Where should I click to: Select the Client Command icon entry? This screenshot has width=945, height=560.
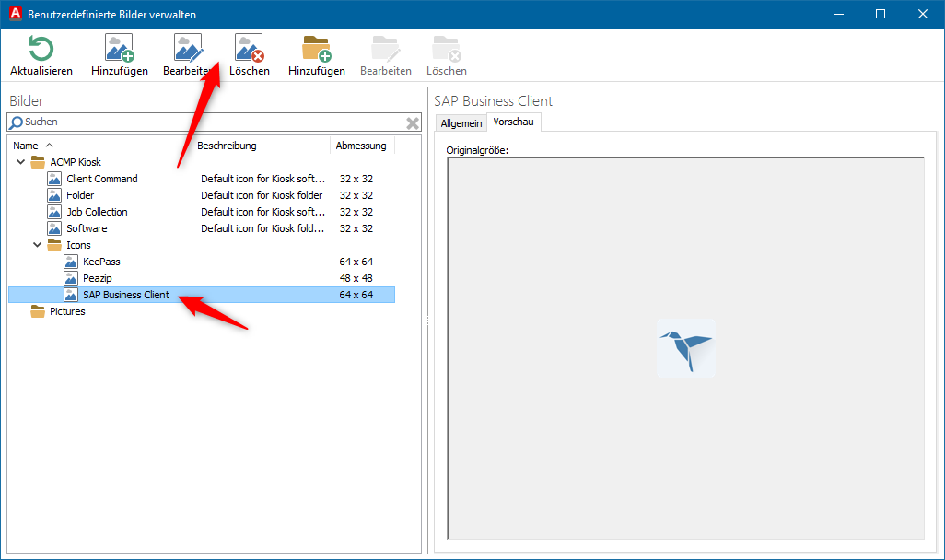pyautogui.click(x=101, y=179)
